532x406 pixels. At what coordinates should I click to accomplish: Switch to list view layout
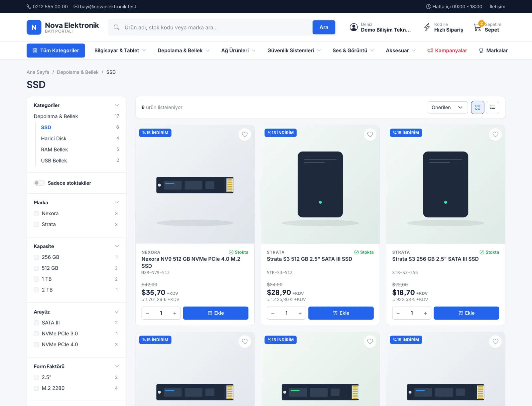tap(492, 107)
